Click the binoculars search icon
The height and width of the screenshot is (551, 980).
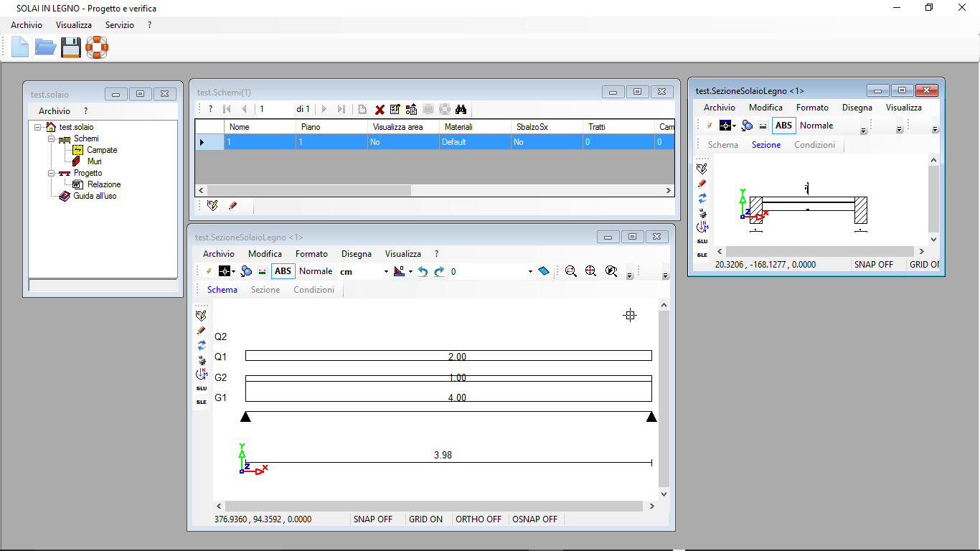pyautogui.click(x=461, y=109)
